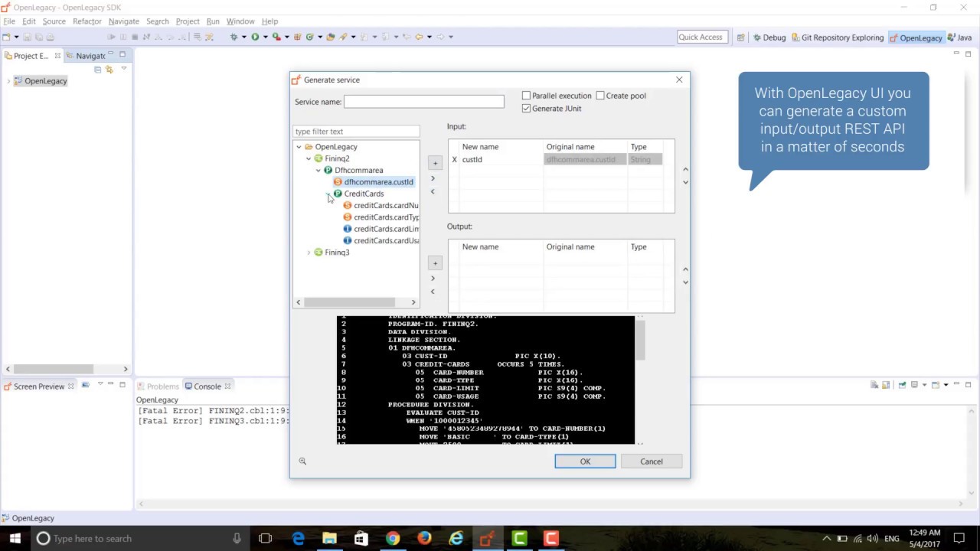Move Input row down with the down arrow
Screen dimensions: 980x551
tap(685, 182)
